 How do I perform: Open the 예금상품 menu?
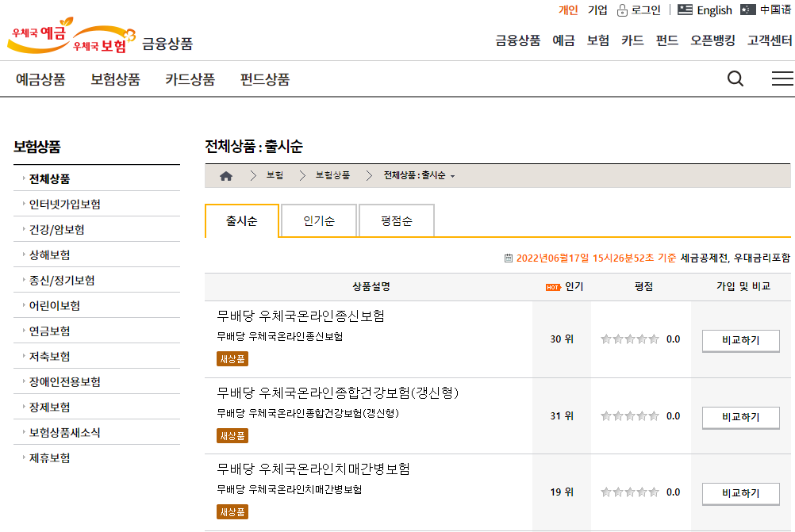[x=40, y=79]
